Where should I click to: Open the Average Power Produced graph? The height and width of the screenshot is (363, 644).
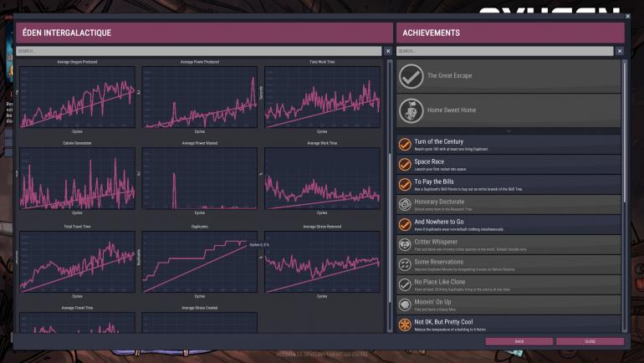point(200,97)
